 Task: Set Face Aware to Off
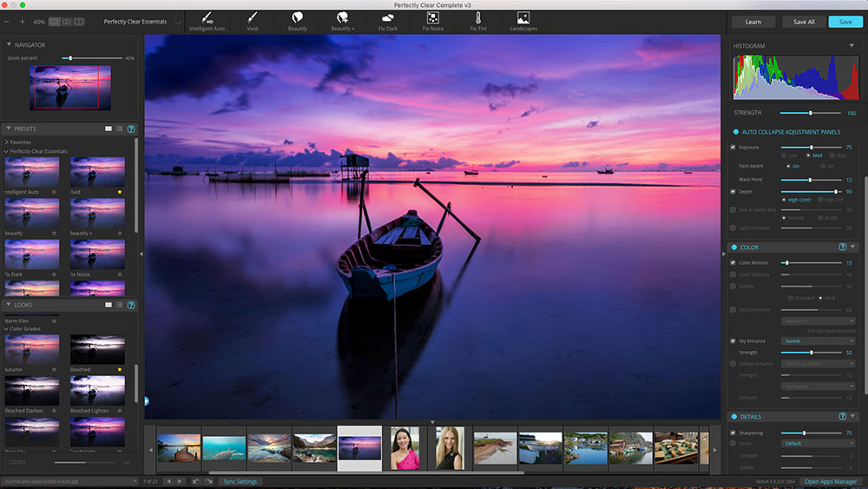821,166
